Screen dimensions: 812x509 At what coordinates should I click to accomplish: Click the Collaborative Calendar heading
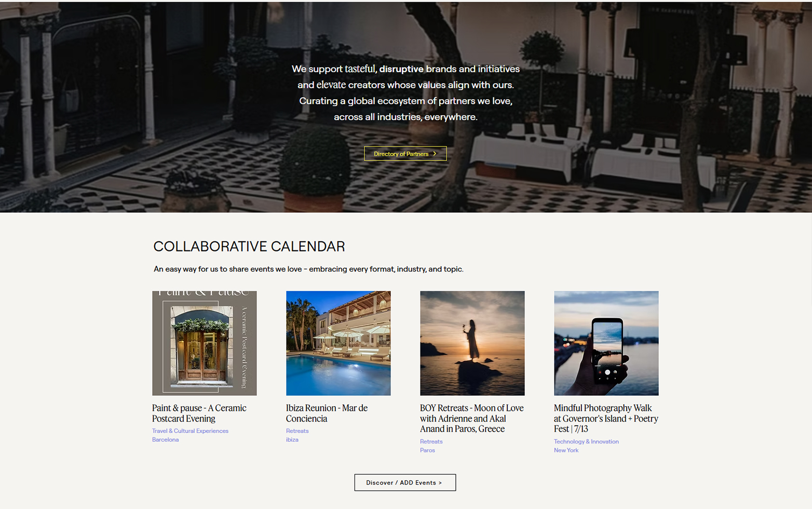(249, 246)
